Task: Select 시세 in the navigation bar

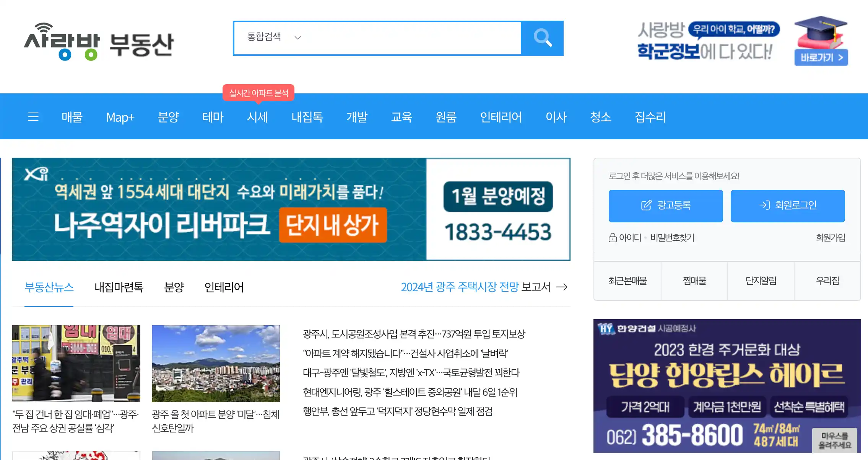Action: 258,117
